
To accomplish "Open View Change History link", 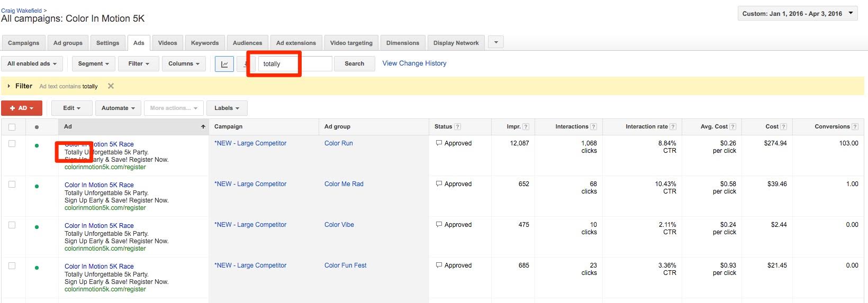I will pos(414,63).
